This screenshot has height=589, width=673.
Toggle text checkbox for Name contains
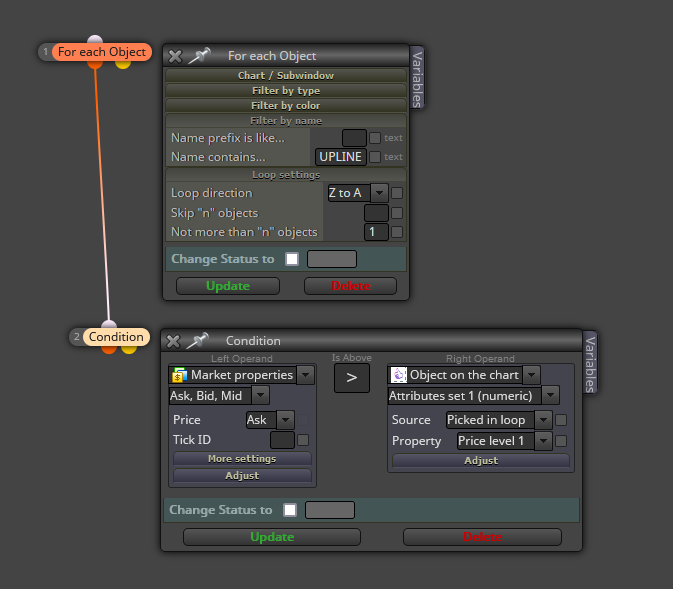coord(375,157)
